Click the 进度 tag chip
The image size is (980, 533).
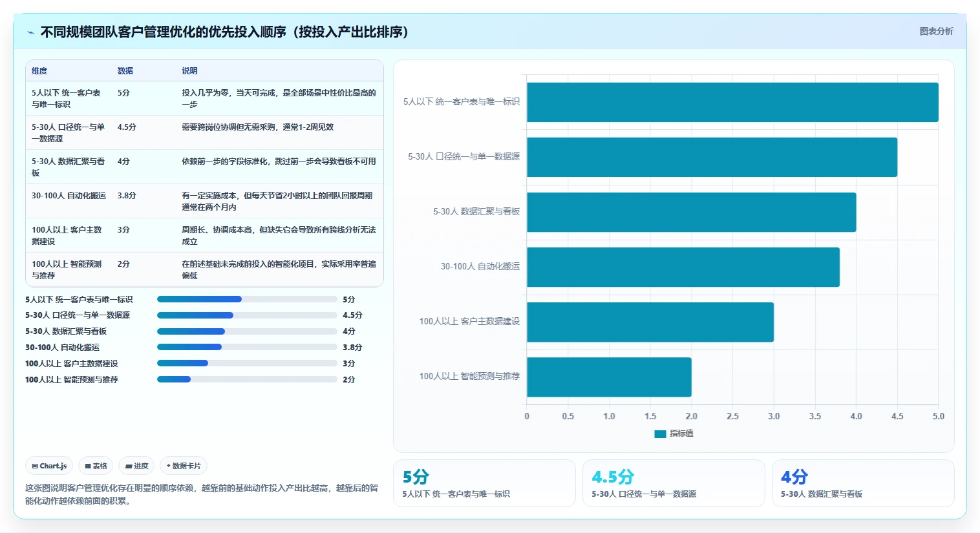pos(136,466)
